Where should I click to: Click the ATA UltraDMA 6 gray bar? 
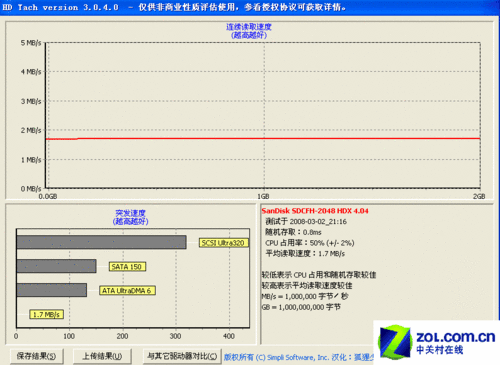(52, 290)
